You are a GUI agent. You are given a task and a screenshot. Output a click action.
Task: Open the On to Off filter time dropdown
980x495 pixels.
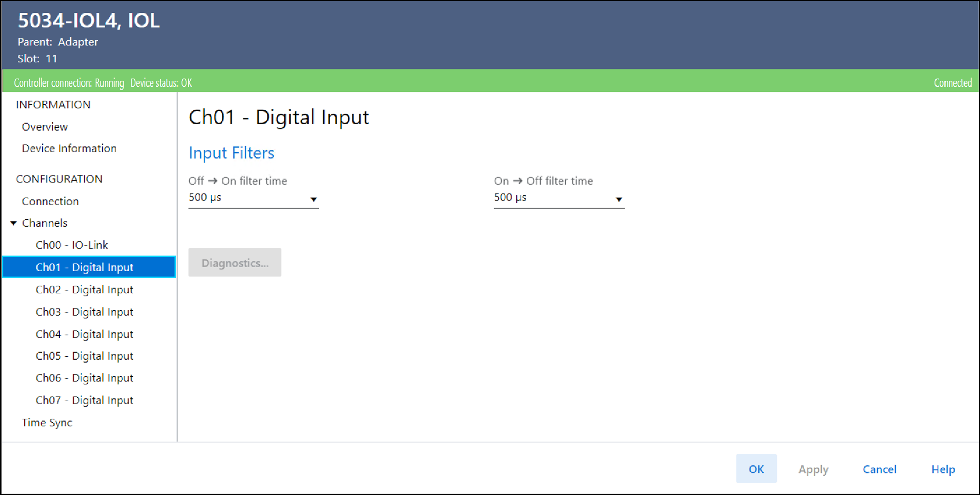coord(558,198)
